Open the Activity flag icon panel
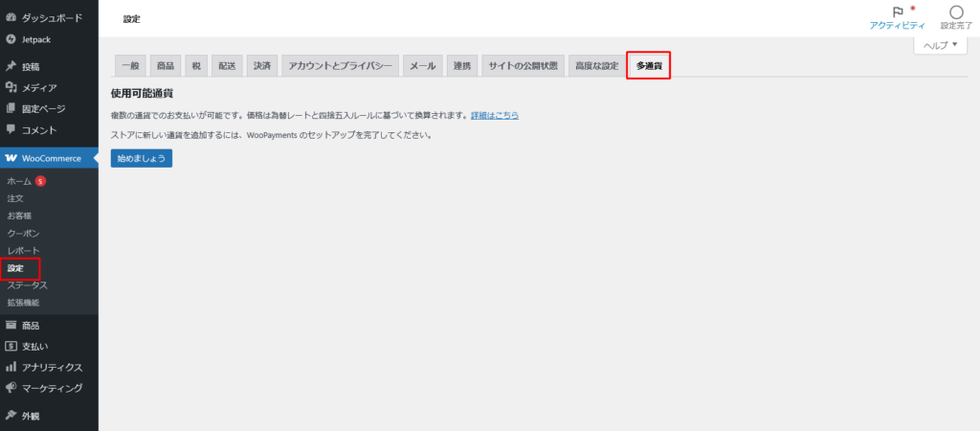Viewport: 980px width, 431px height. click(897, 12)
